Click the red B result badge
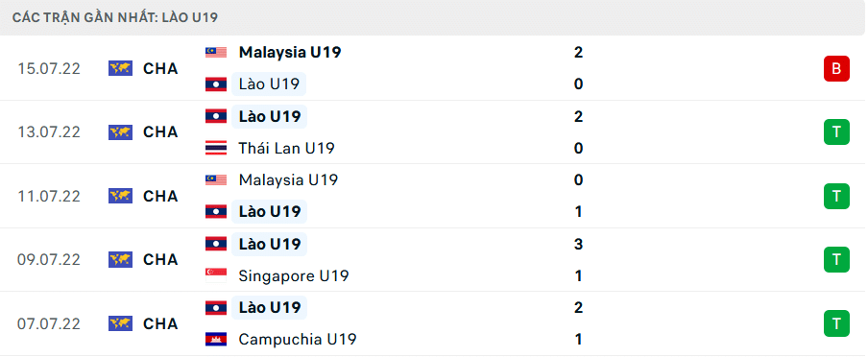 pyautogui.click(x=836, y=69)
